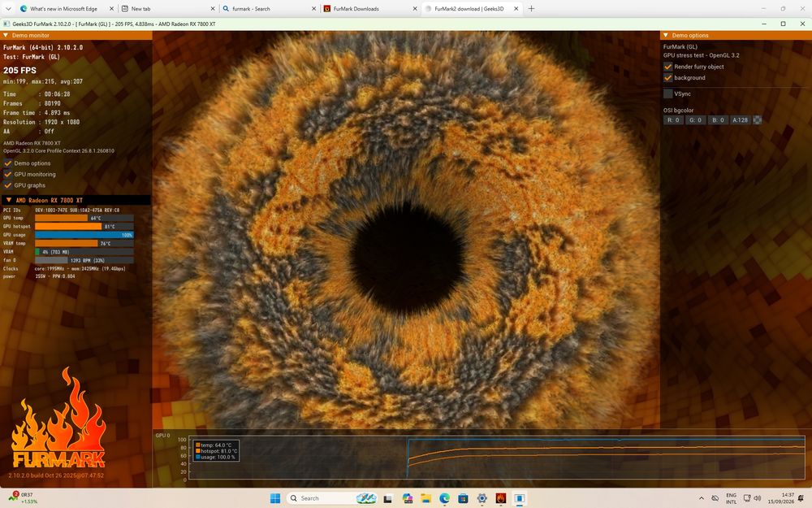Open a new browser tab with plus button
This screenshot has width=812, height=508.
click(x=531, y=9)
